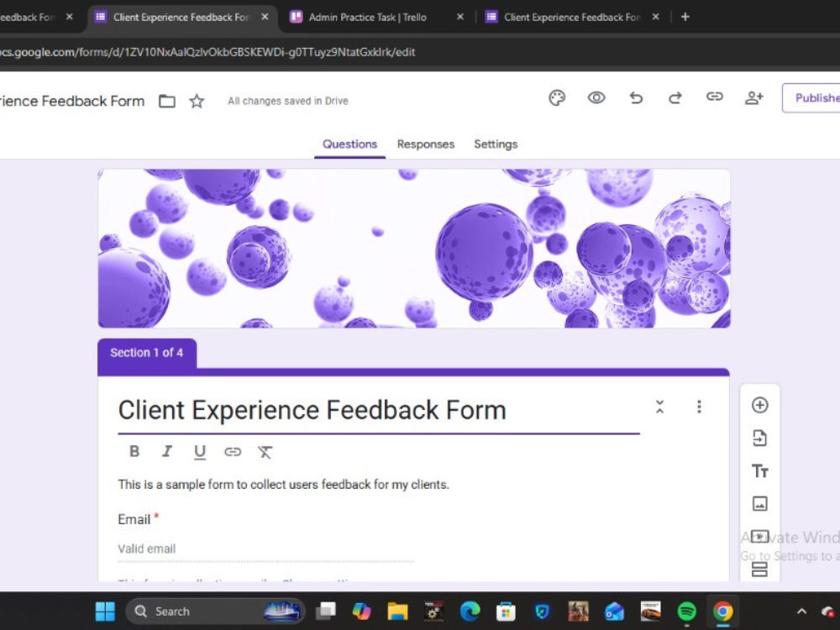Switch to rightmost Client Experience Feedback tab

[572, 17]
